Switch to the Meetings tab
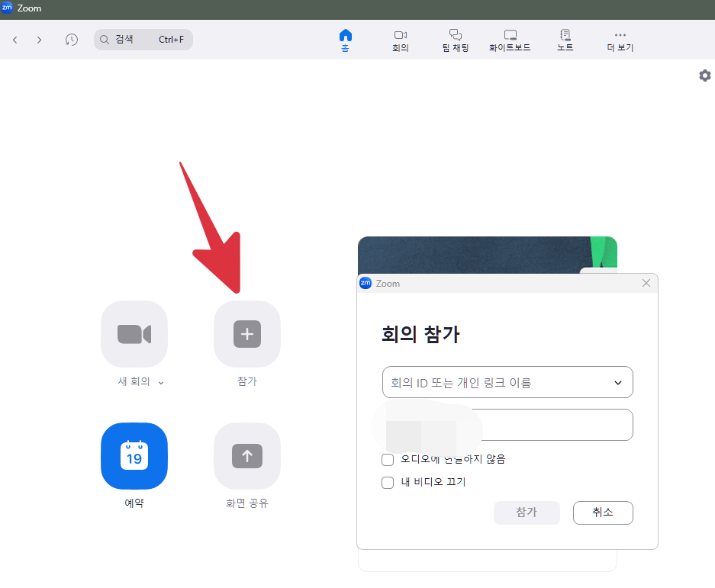This screenshot has height=588, width=715. (401, 39)
